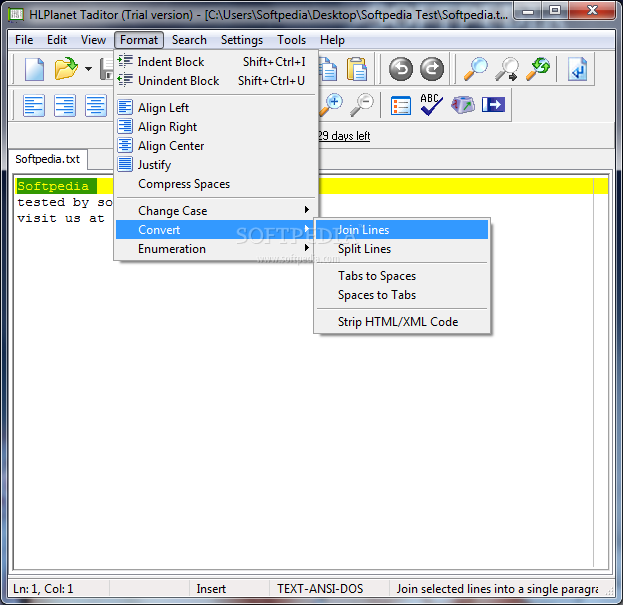This screenshot has width=623, height=605.
Task: Maximize the Taditor window
Action: [x=555, y=11]
